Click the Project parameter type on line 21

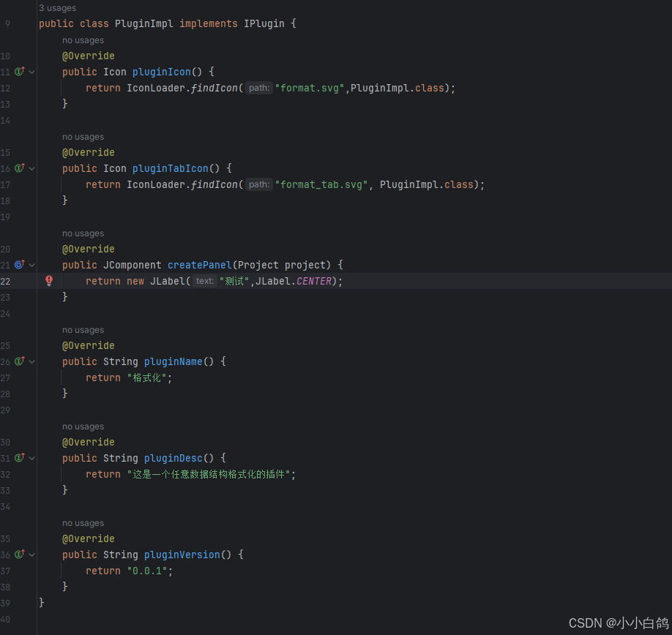tap(258, 265)
